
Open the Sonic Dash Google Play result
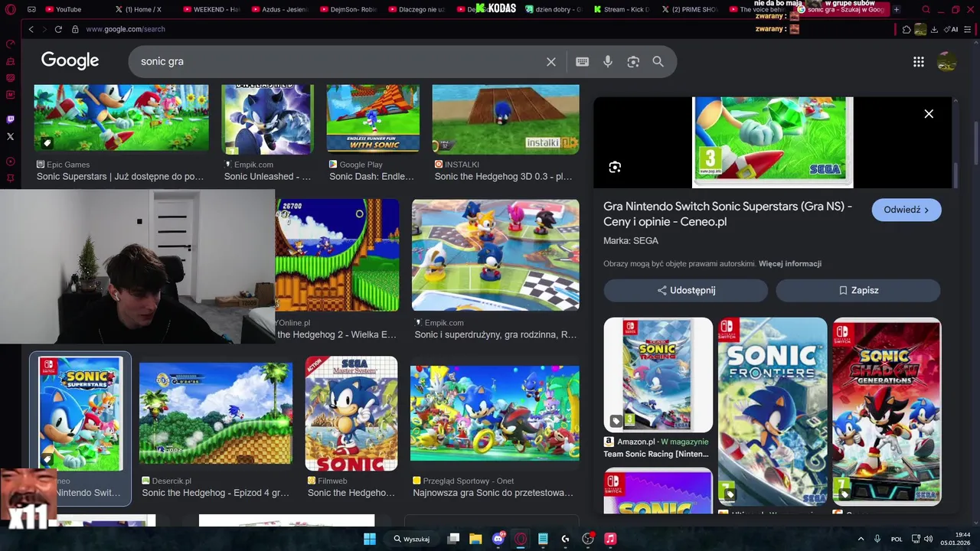[373, 119]
